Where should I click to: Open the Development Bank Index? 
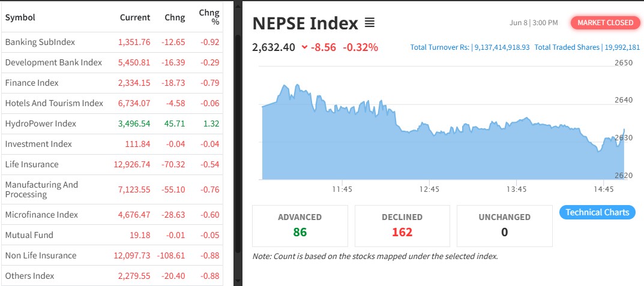(53, 62)
